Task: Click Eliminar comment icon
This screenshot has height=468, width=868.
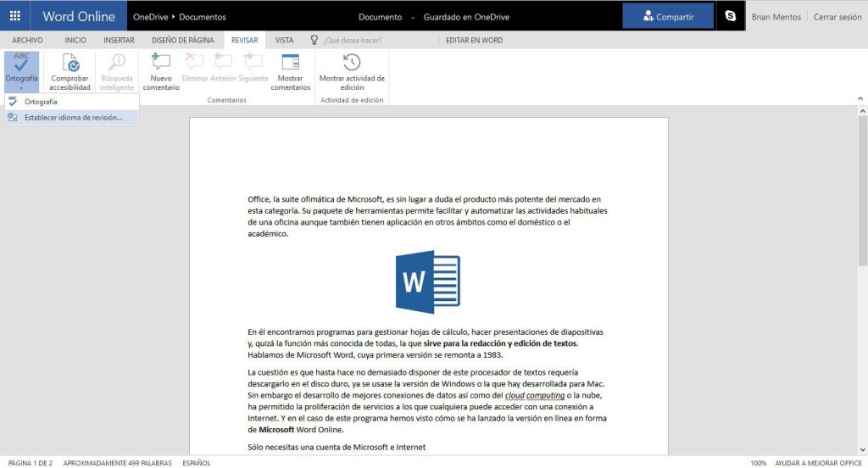Action: point(195,68)
